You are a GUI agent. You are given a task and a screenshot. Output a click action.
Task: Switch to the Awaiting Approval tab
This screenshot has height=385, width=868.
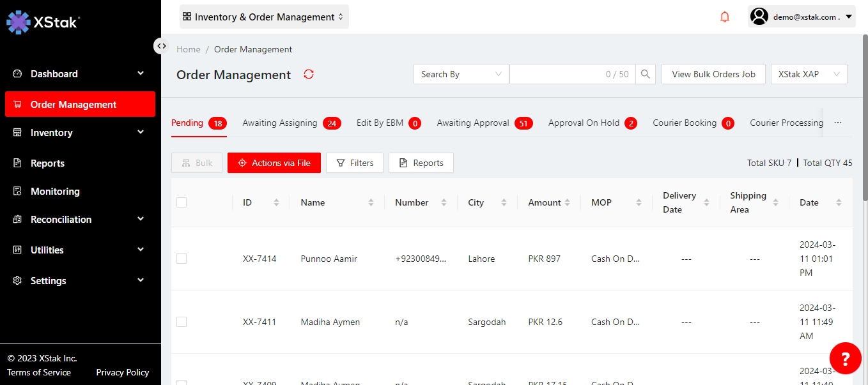[473, 123]
